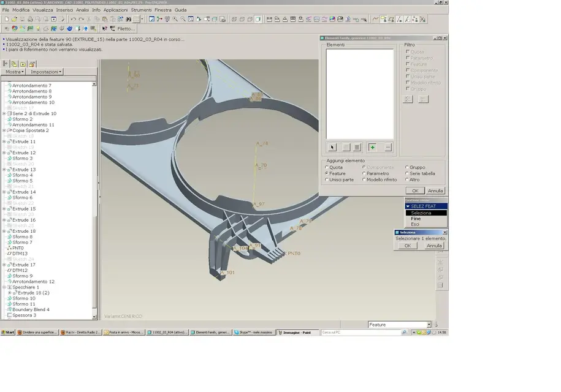Click the green plus add element icon
The height and width of the screenshot is (392, 561).
[372, 147]
